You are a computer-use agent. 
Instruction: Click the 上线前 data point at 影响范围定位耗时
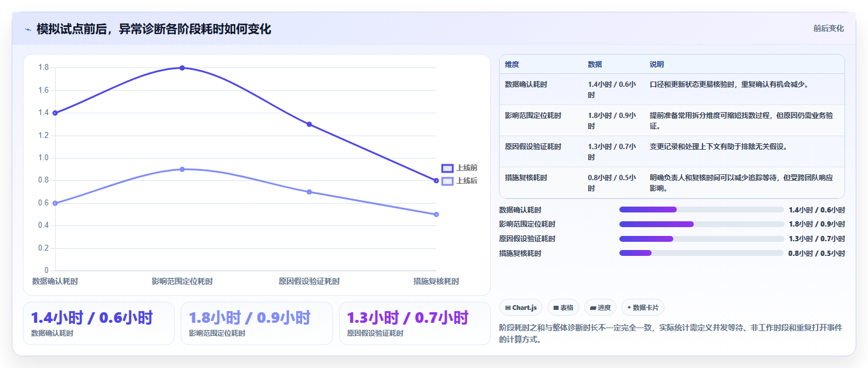(182, 68)
